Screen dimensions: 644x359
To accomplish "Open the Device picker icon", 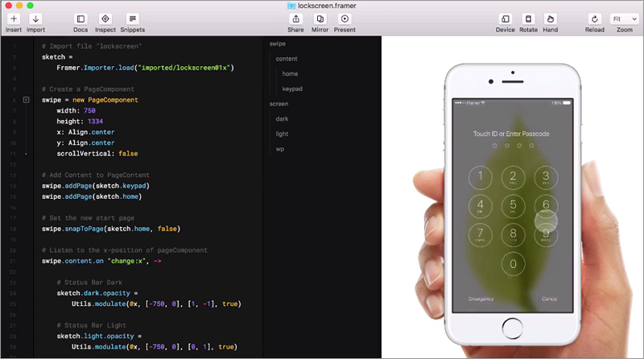I will tap(506, 19).
